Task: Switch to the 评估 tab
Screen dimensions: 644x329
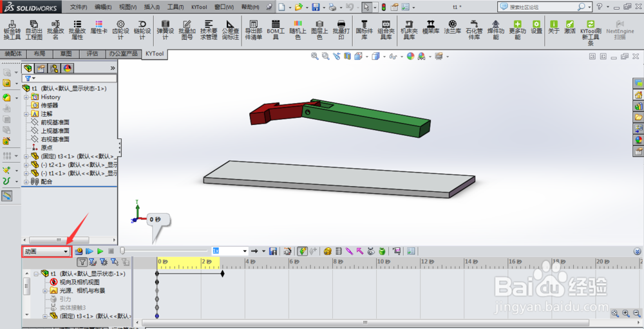Action: tap(92, 54)
